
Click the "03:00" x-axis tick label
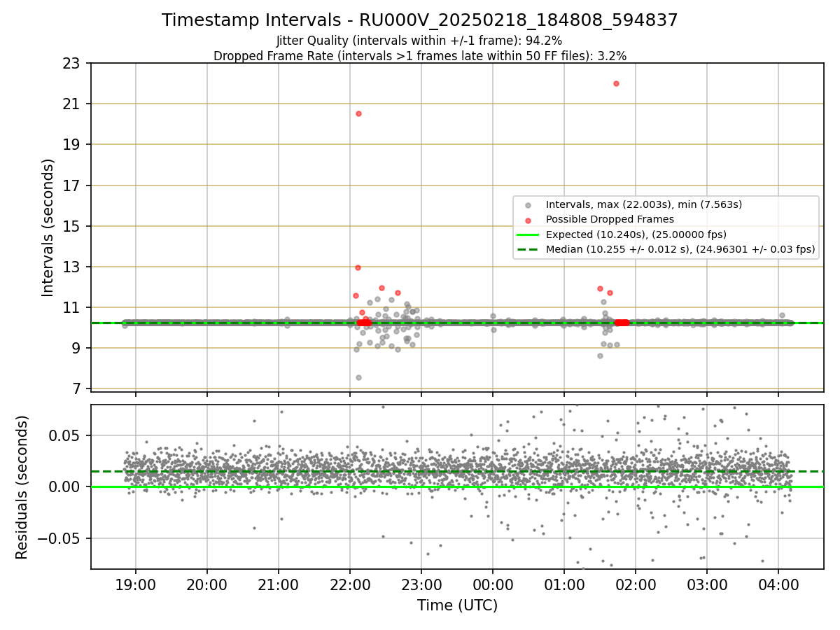point(707,584)
